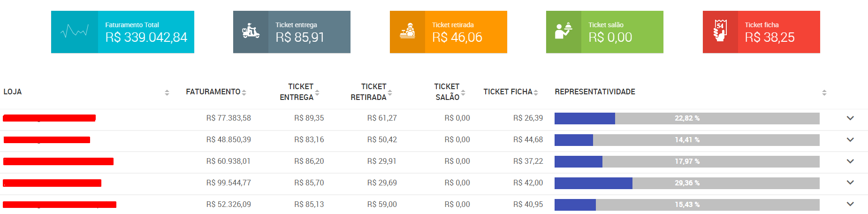This screenshot has width=868, height=214.
Task: Expand the row with 17,97 % representatividade
Action: [850, 161]
